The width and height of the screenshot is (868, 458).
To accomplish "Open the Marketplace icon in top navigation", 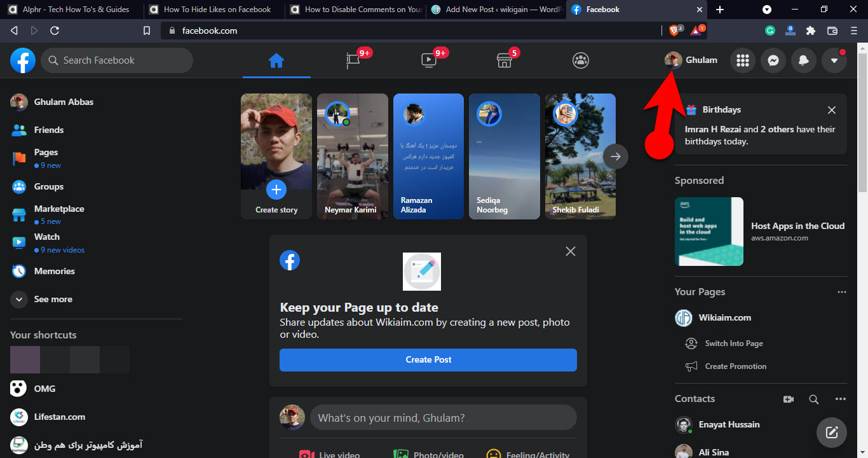I will pos(505,60).
